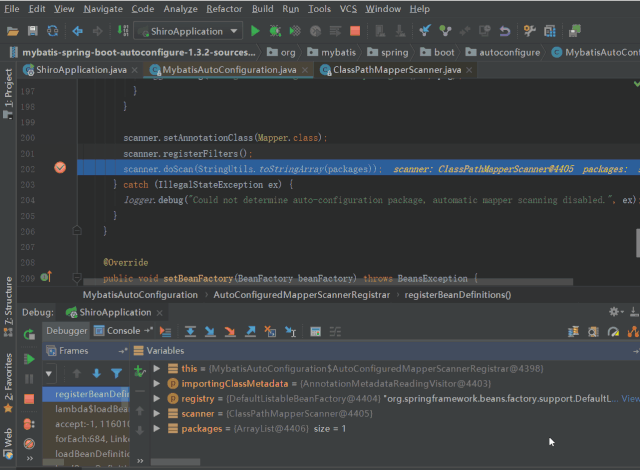This screenshot has height=470, width=640.
Task: Move to the next frame with blue down arrow
Action: coord(97,373)
